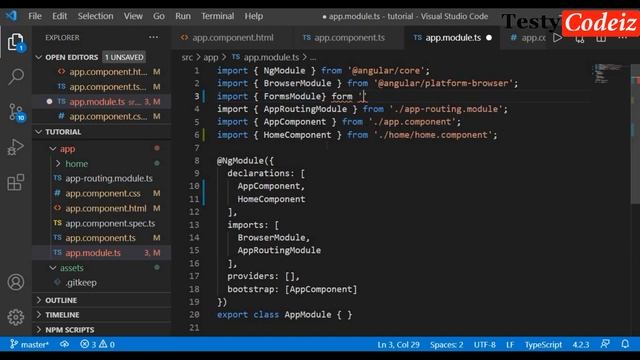The image size is (640, 360).
Task: Click the unsaved dot beside app.module.ts in Open Editors
Action: [x=49, y=101]
